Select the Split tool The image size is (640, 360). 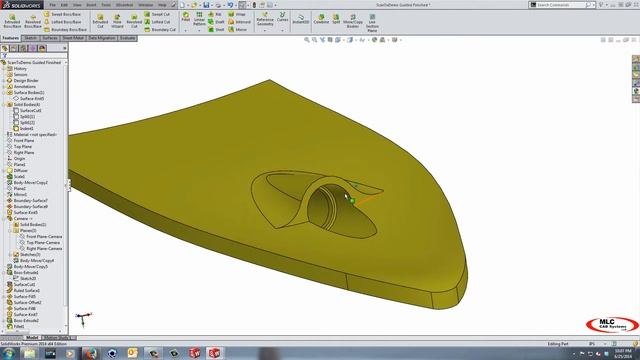pos(336,19)
